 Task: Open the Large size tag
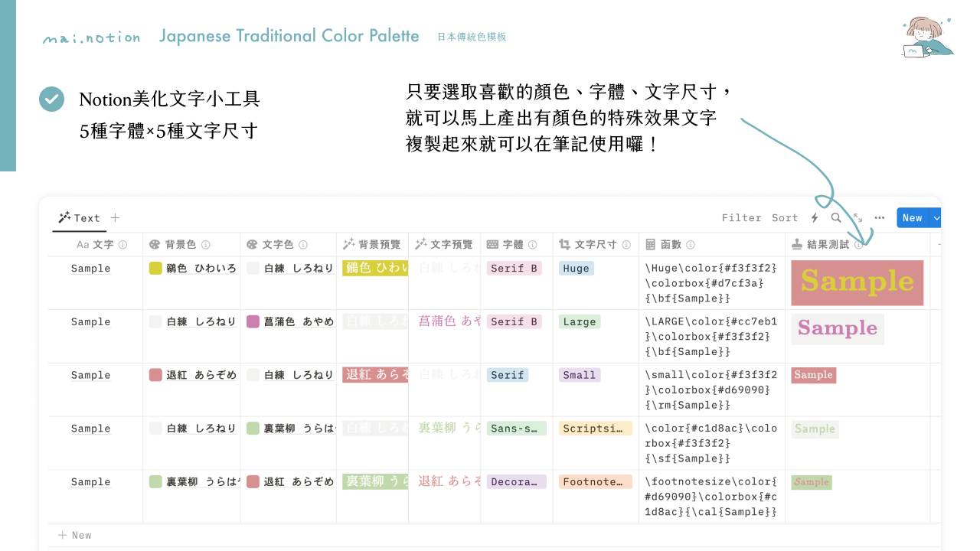pos(580,322)
